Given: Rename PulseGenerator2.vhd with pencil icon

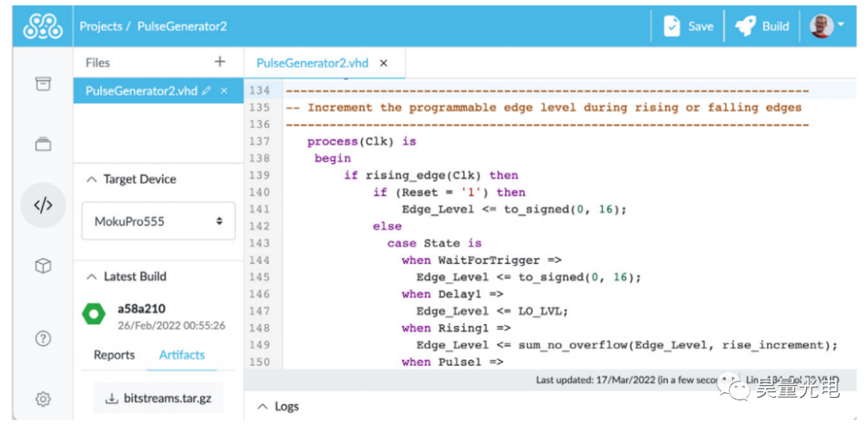Looking at the screenshot, I should (206, 92).
